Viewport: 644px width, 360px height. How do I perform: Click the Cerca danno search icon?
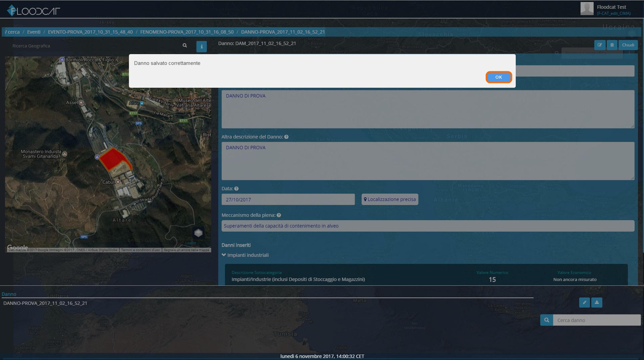point(547,320)
